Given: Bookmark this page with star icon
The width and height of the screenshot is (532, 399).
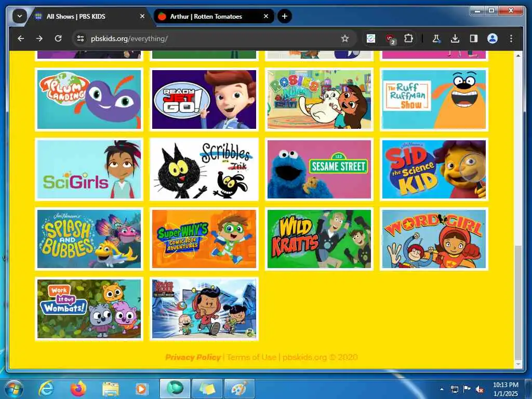Looking at the screenshot, I should (x=345, y=38).
